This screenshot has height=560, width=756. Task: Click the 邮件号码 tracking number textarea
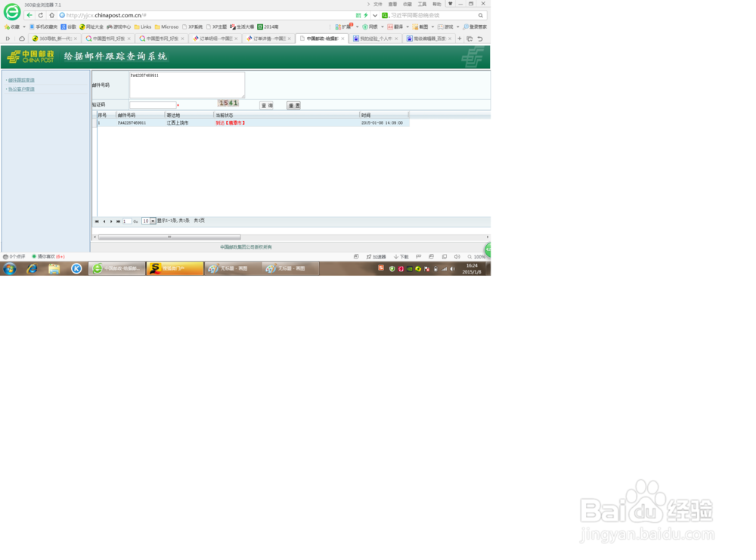187,85
